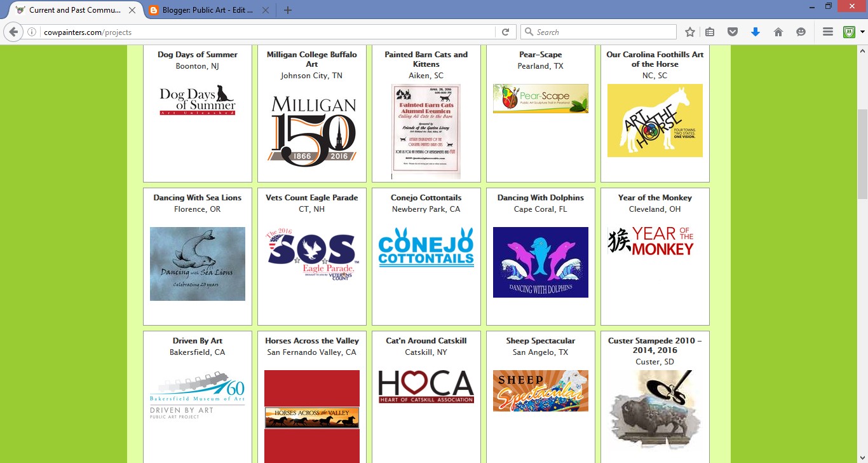The height and width of the screenshot is (463, 868).
Task: Click Pear-Scape banner image
Action: click(x=541, y=99)
